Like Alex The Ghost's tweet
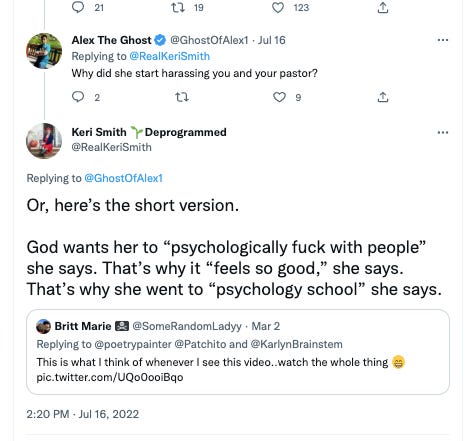Screen dimensions: 472x441 coord(279,97)
